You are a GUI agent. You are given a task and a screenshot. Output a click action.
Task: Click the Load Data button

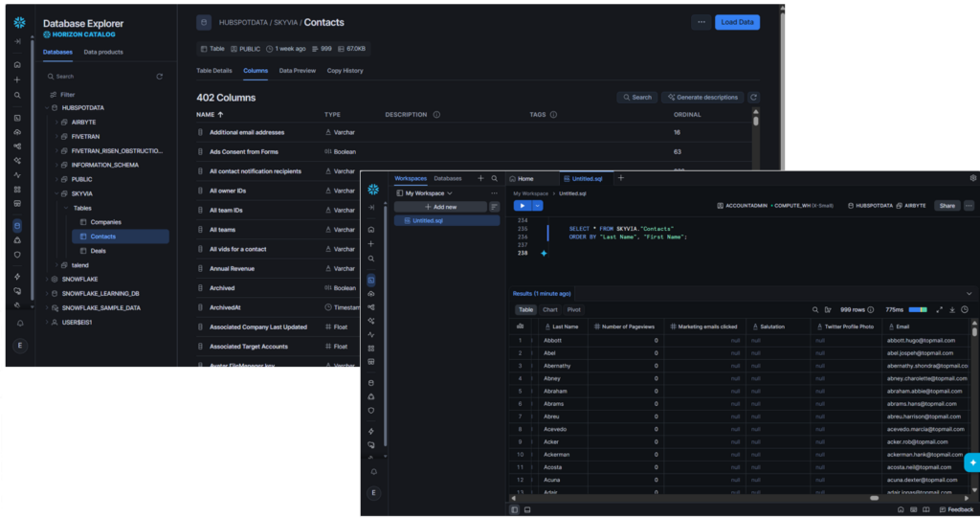737,22
